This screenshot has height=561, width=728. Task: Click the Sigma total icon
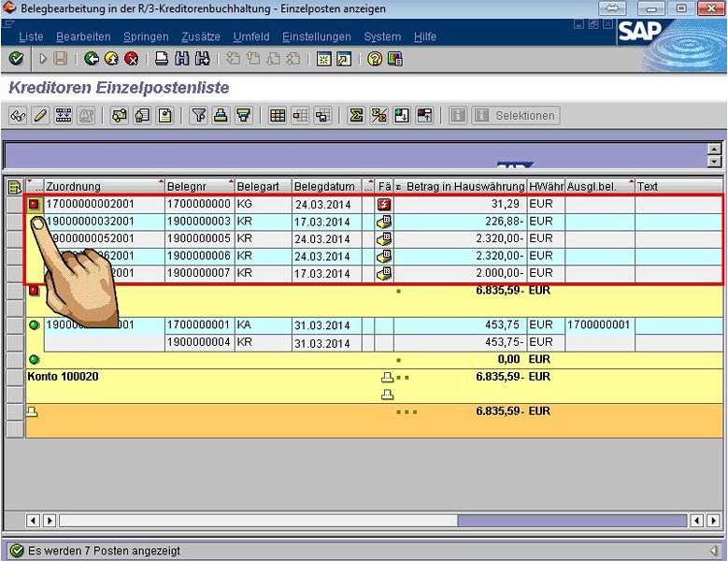click(356, 116)
